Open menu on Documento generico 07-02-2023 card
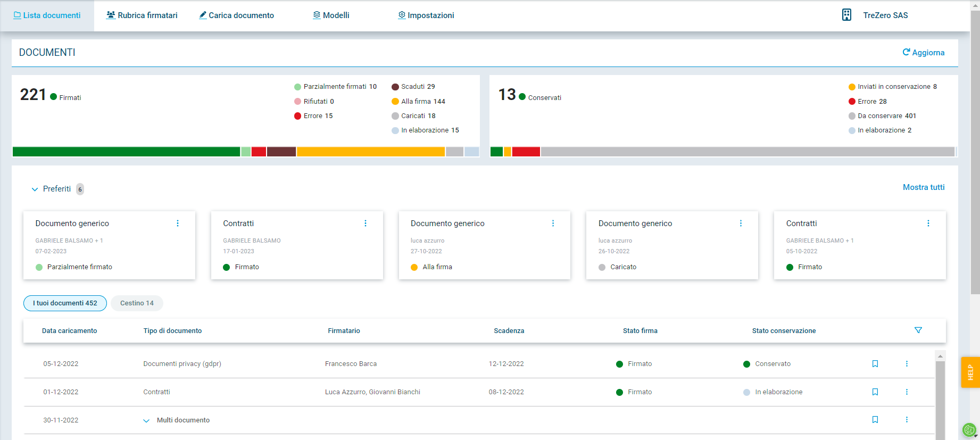This screenshot has height=440, width=980. [x=178, y=223]
